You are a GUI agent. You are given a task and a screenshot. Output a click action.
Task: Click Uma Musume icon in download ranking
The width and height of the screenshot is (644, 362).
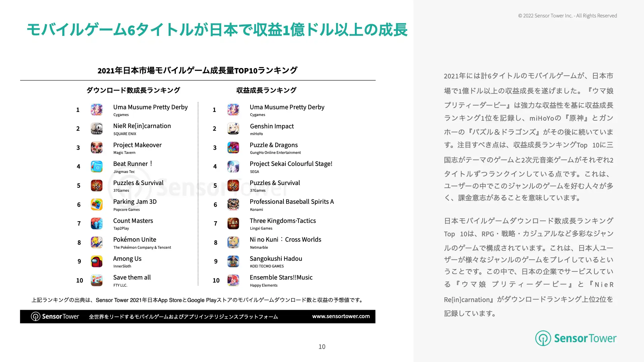click(x=97, y=110)
